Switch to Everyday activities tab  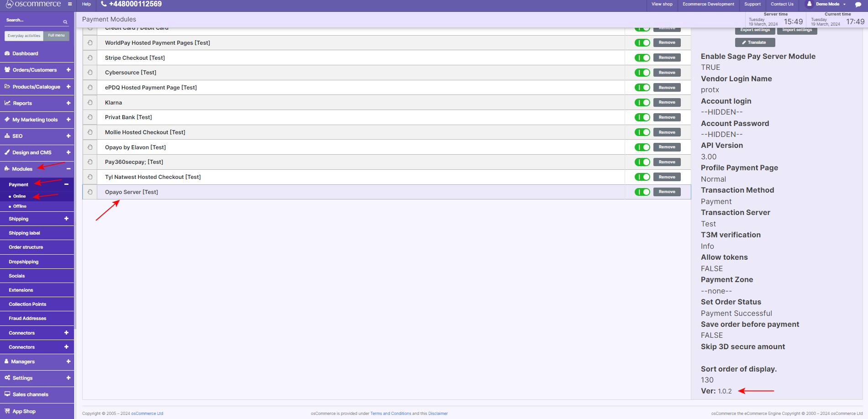(24, 36)
